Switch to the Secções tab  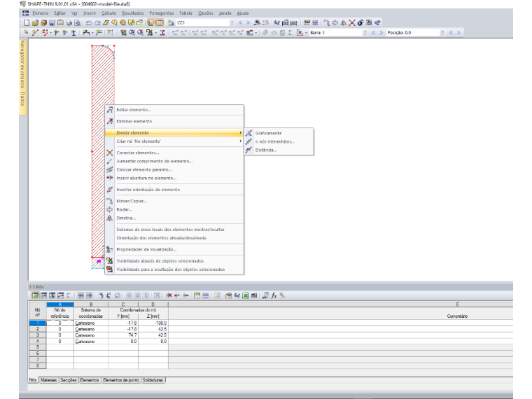click(x=69, y=380)
